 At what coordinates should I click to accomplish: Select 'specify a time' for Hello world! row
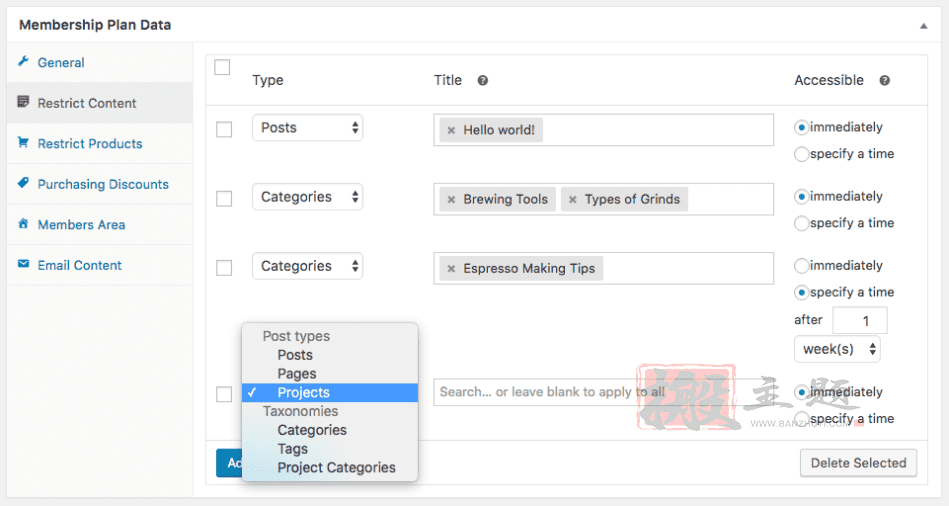coord(801,154)
